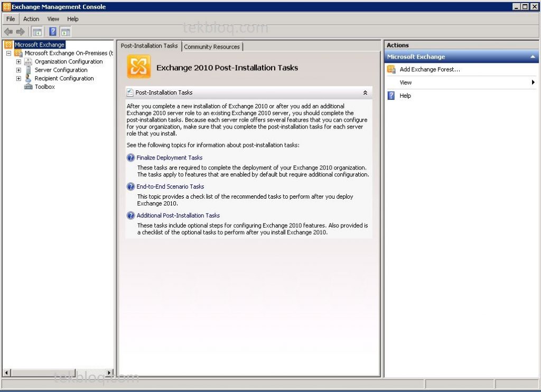Screen dimensions: 541x392
Task: Switch to the Community Resources tab
Action: pyautogui.click(x=212, y=46)
